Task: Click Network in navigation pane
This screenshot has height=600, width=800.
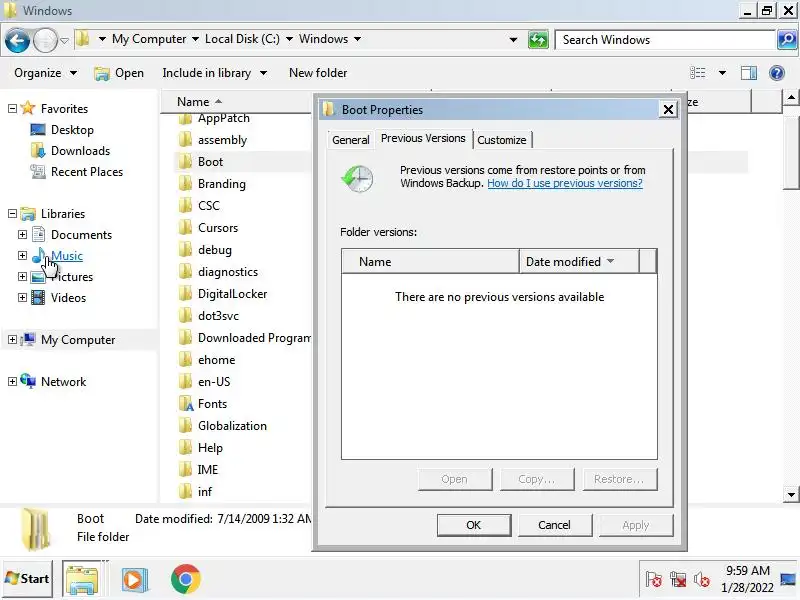Action: click(x=63, y=382)
